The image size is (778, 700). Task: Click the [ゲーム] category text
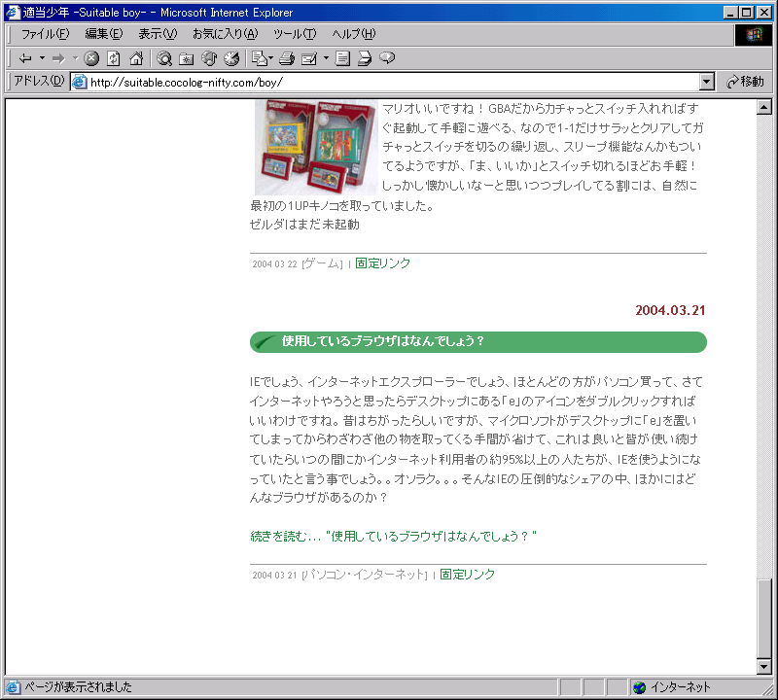(323, 263)
